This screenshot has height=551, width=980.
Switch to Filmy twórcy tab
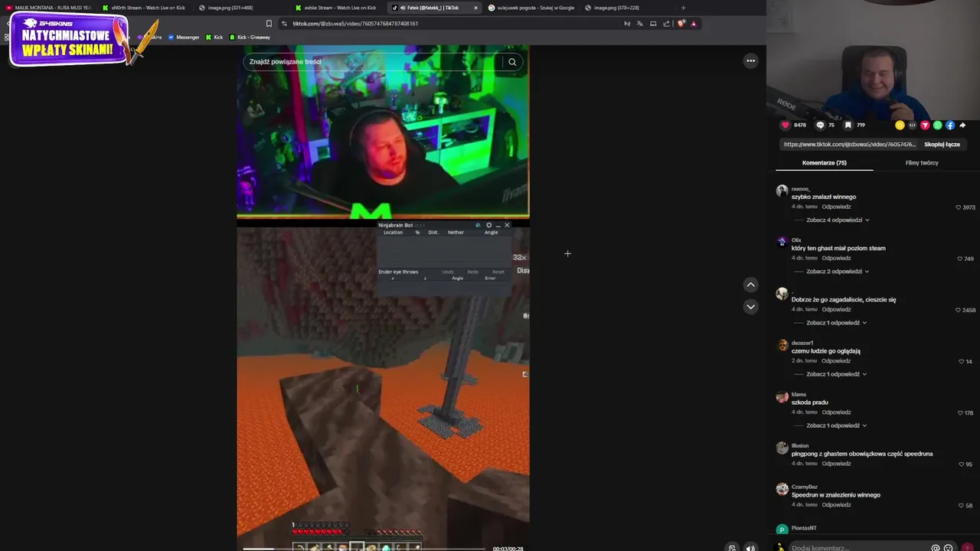(x=922, y=163)
